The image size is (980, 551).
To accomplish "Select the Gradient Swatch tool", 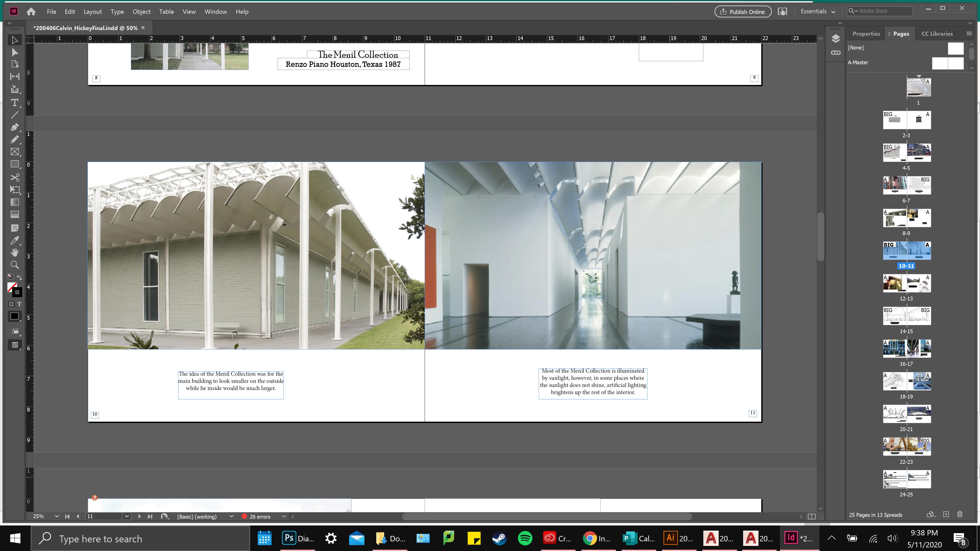I will coord(15,202).
